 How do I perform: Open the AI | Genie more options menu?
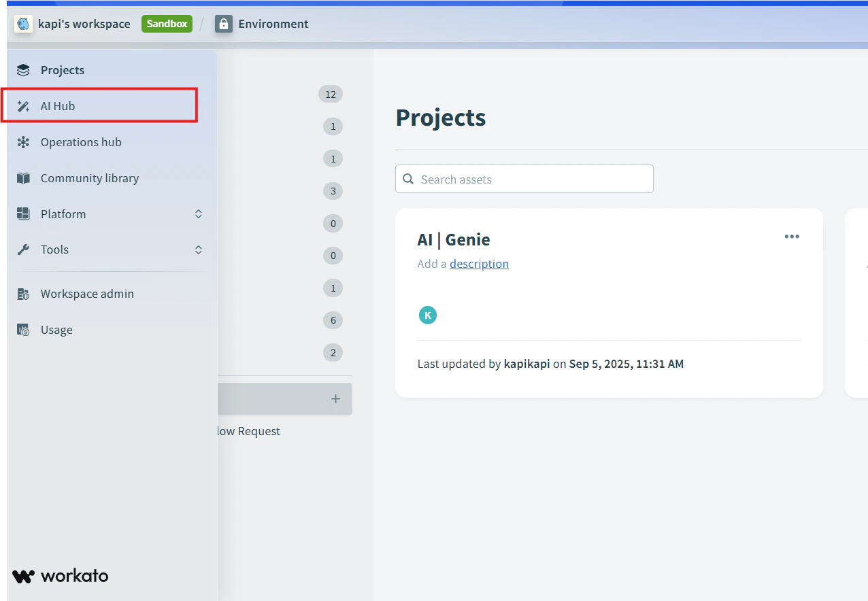point(792,237)
